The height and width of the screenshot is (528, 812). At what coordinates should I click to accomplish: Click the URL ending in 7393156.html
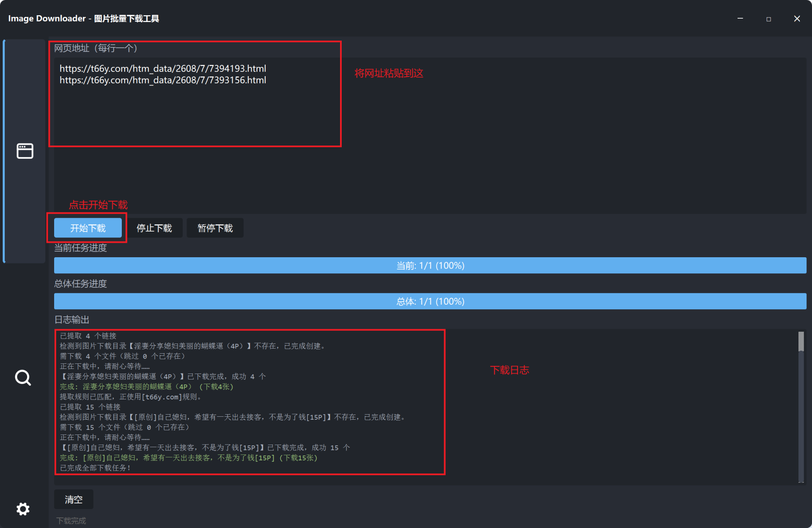pos(163,80)
